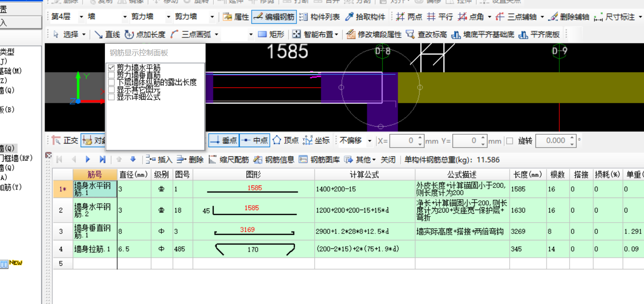This screenshot has height=304, width=644.
Task: Activate the 尺寸标注 dimension tool
Action: [x=615, y=17]
